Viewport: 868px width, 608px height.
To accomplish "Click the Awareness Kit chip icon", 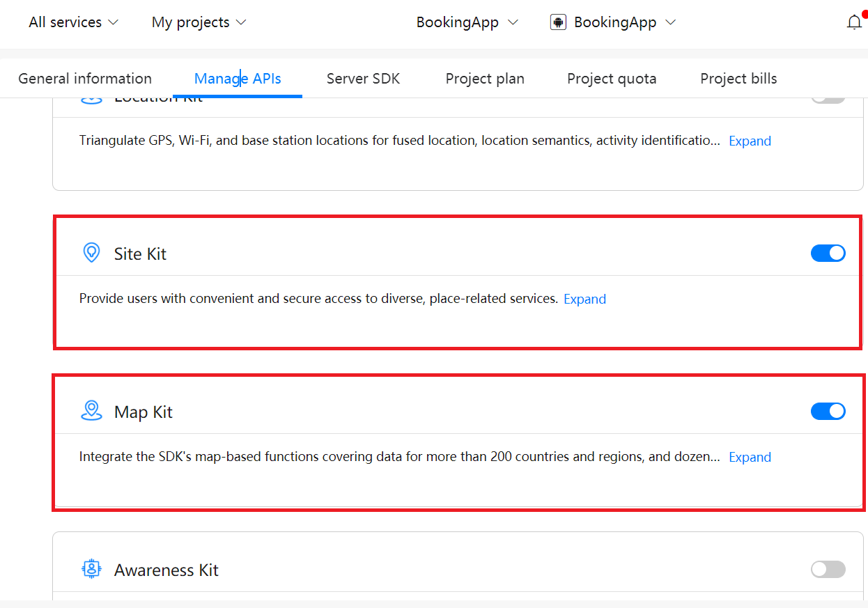I will (x=91, y=569).
